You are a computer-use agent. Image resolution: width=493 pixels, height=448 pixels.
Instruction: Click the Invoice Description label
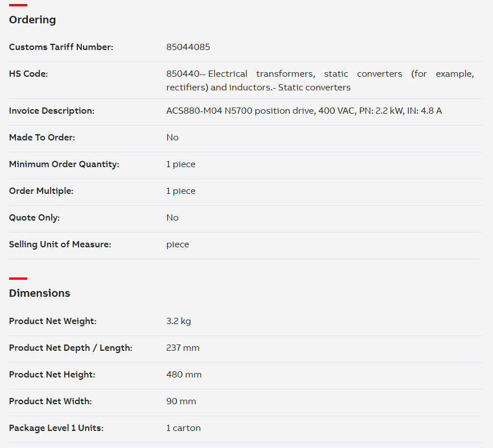click(x=52, y=111)
